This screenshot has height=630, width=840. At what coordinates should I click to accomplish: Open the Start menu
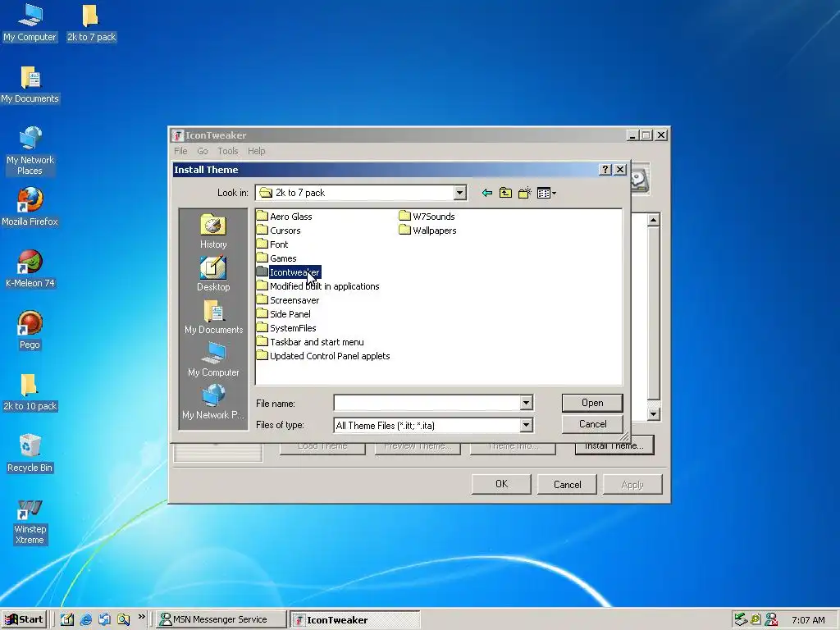[x=25, y=619]
